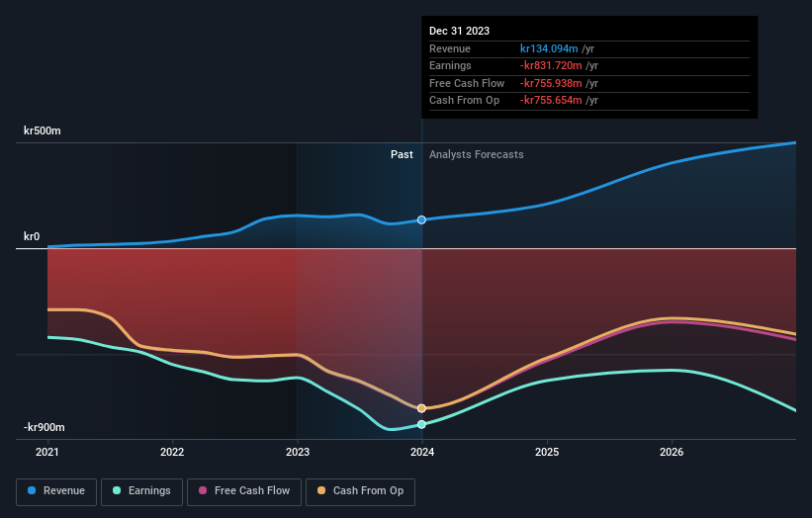Select the 2021 x-axis label
Viewport: 812px width, 518px height.
(x=47, y=453)
